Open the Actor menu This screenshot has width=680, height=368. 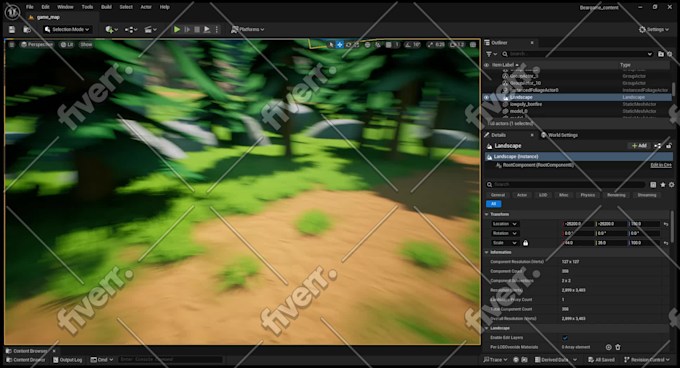tap(146, 7)
